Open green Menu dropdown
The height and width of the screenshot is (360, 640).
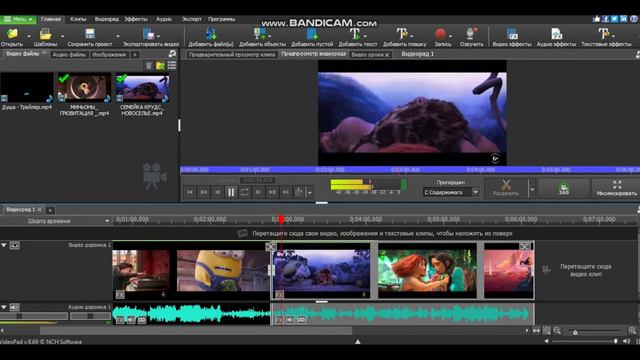(18, 19)
